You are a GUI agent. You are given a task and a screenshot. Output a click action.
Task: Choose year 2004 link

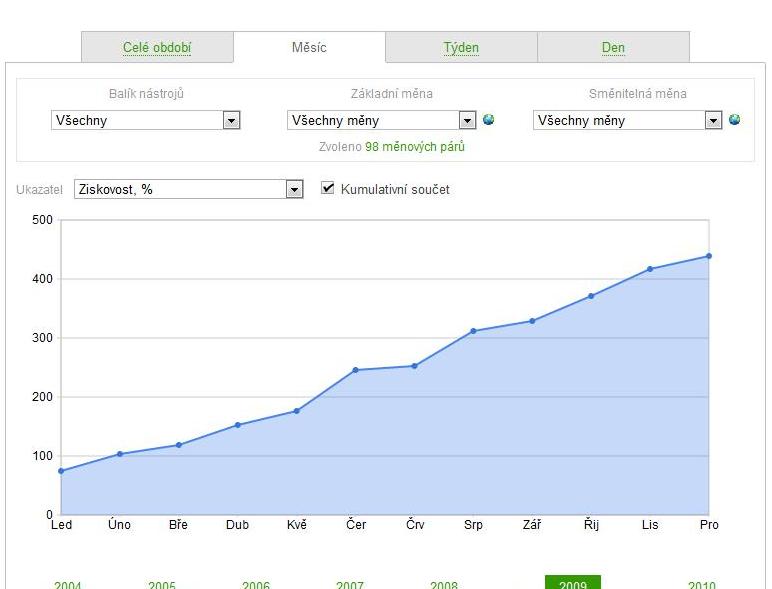pyautogui.click(x=68, y=584)
